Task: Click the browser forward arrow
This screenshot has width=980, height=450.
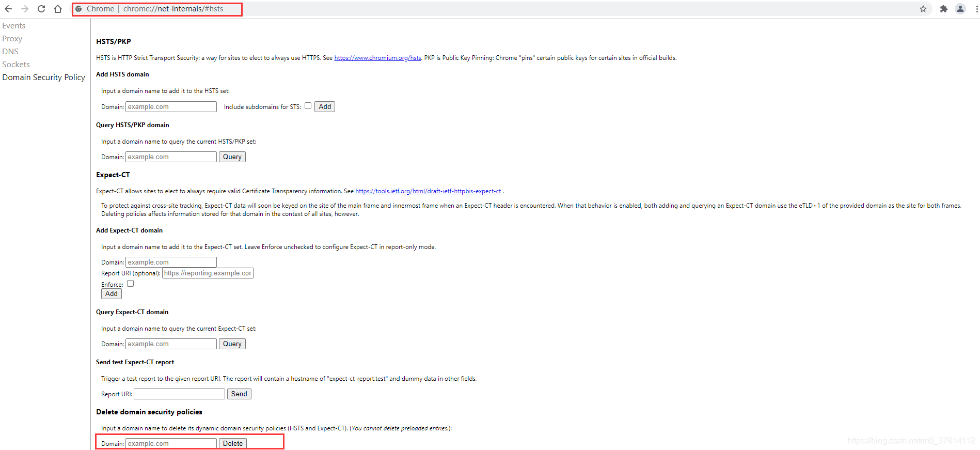Action: tap(25, 9)
